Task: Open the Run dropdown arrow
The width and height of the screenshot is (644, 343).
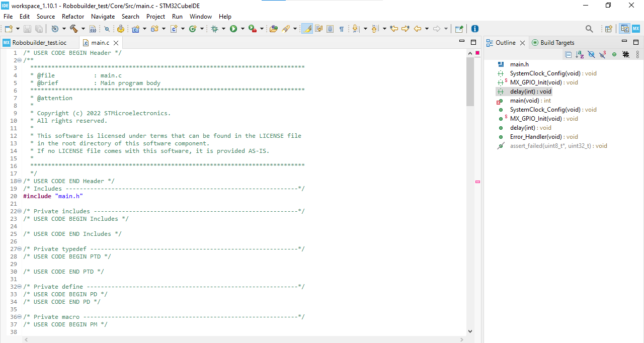Action: click(243, 29)
